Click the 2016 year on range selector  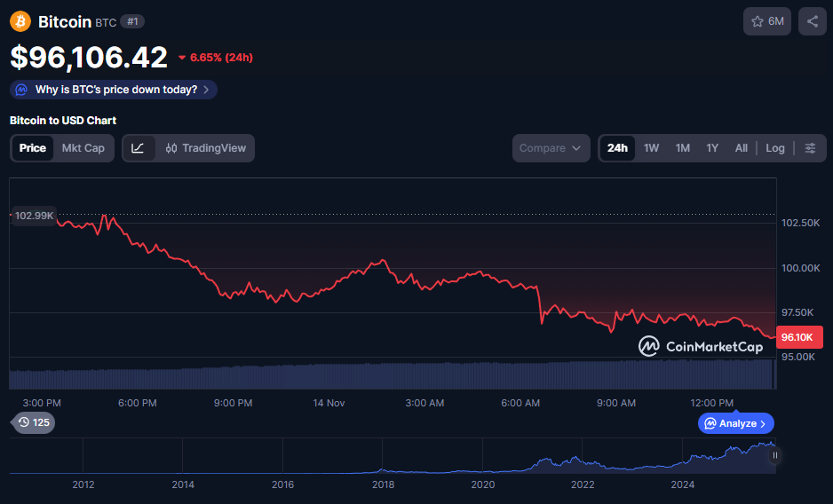pyautogui.click(x=282, y=484)
